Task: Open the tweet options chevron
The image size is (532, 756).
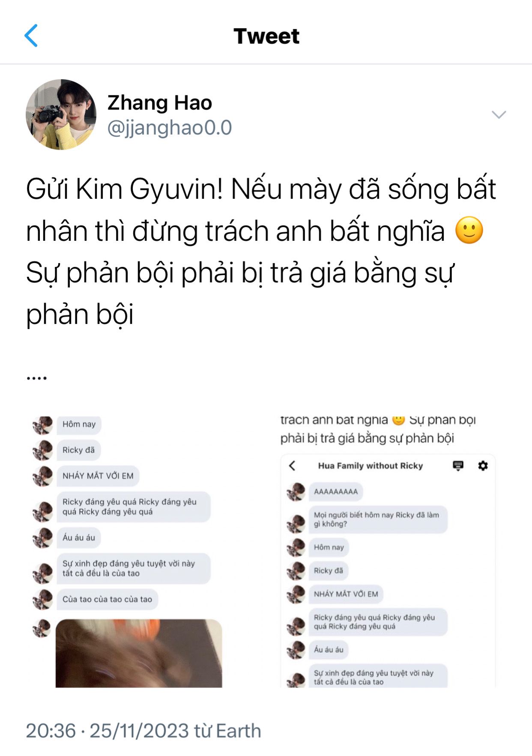Action: pyautogui.click(x=499, y=114)
